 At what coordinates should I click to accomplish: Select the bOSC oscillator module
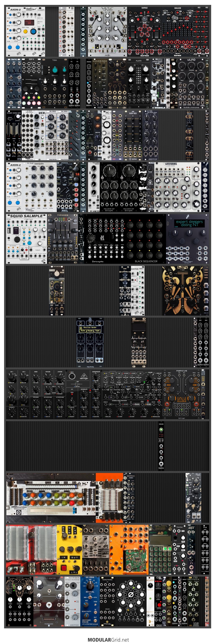[x=125, y=290]
